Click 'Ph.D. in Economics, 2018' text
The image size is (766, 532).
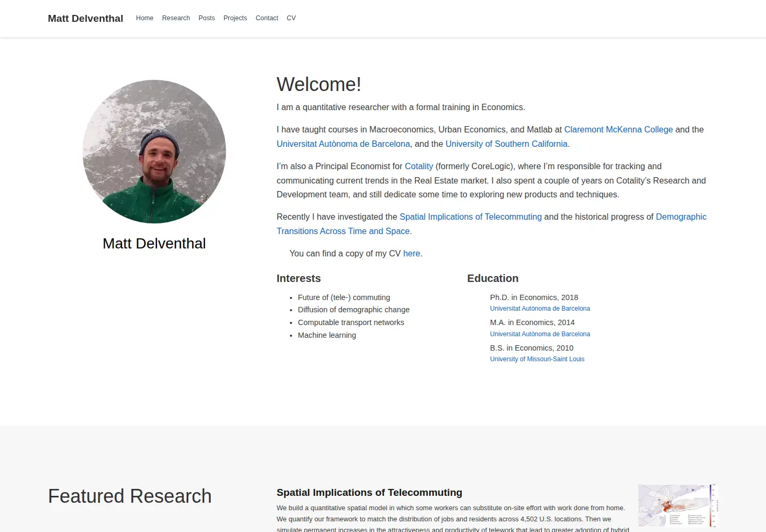click(x=534, y=297)
